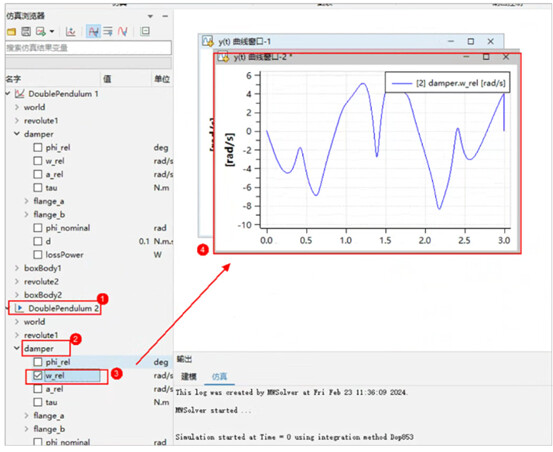The height and width of the screenshot is (452, 553).
Task: Focus the simulation variable search field
Action: click(x=88, y=48)
